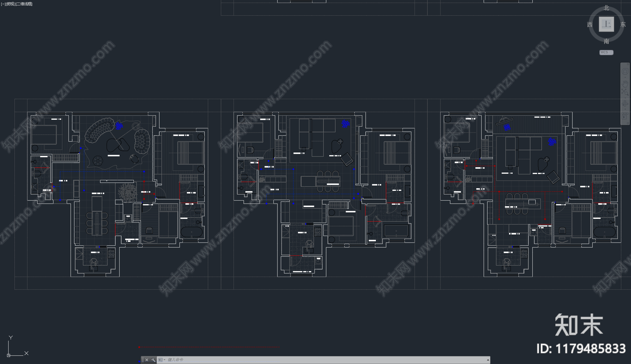Click 南 (south) on the ViewCube compass
The width and height of the screenshot is (631, 364).
[607, 41]
